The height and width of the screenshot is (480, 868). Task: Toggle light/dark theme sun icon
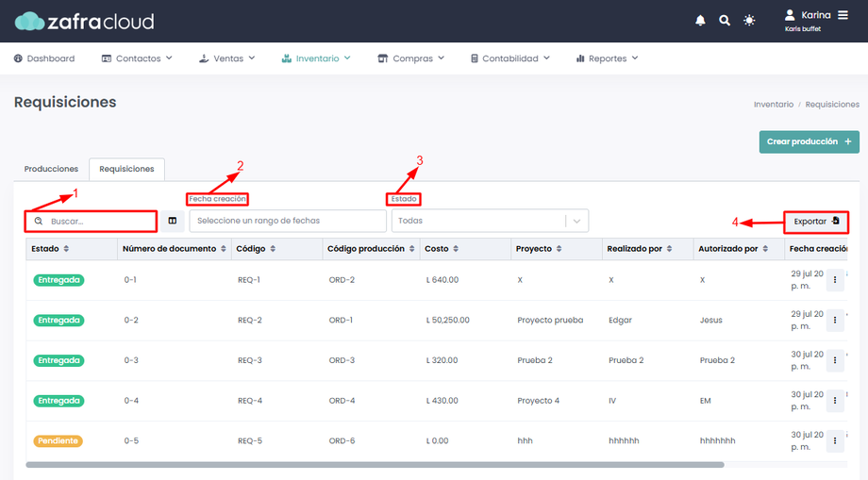click(x=749, y=21)
